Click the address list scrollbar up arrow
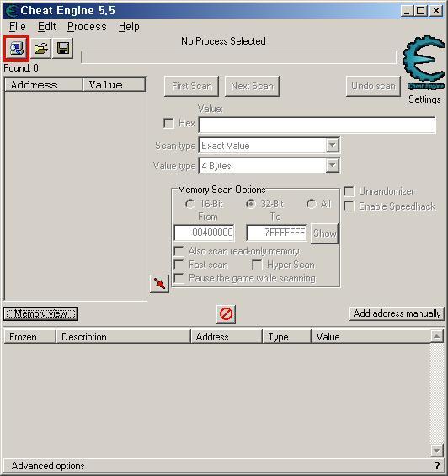 437,336
